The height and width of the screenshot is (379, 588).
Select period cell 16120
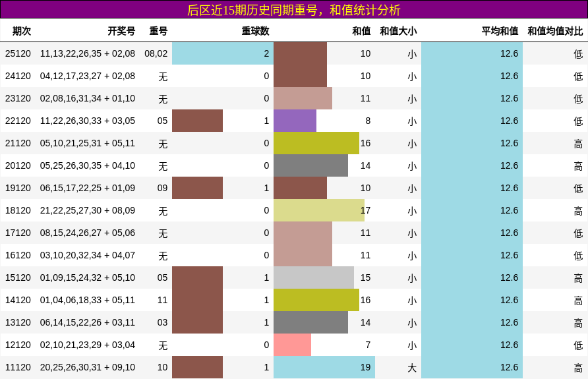(18, 255)
